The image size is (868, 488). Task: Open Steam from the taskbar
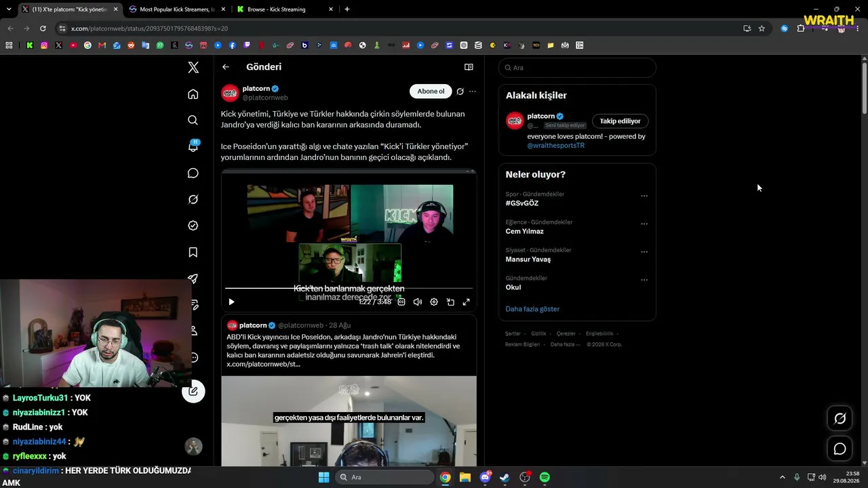point(505,477)
